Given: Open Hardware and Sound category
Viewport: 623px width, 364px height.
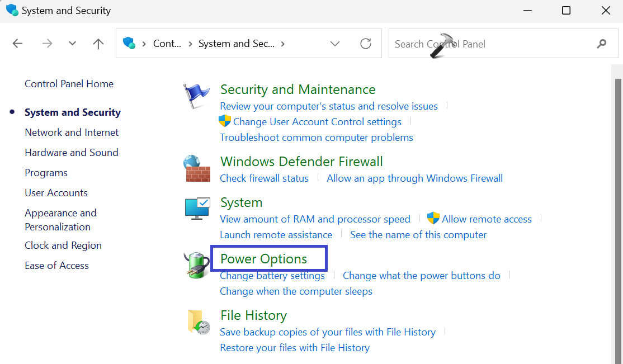Looking at the screenshot, I should [x=71, y=153].
